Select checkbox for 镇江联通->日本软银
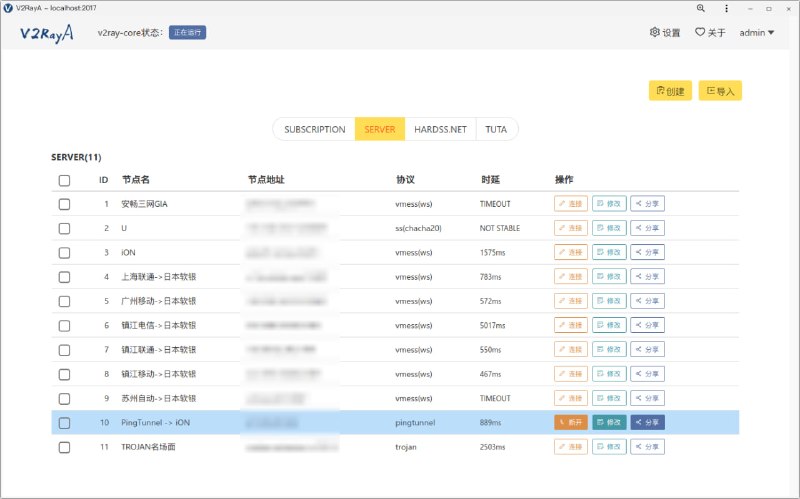This screenshot has height=499, width=800. tap(64, 350)
